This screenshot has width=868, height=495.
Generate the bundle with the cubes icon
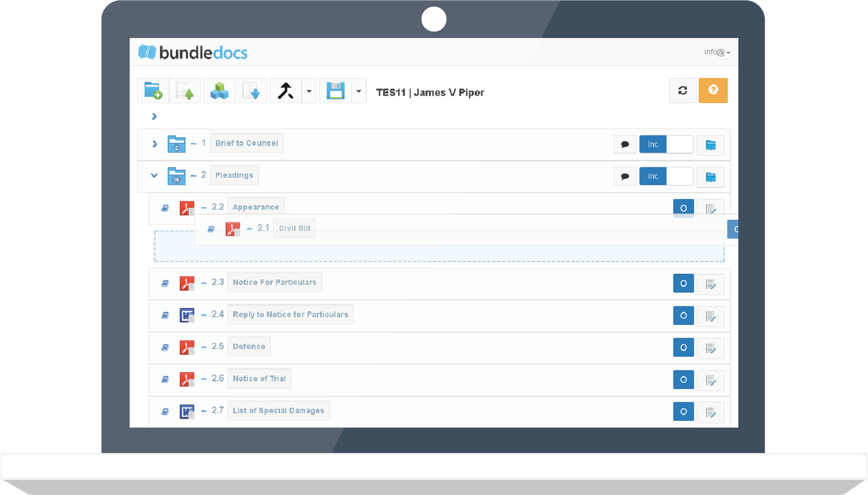[219, 90]
